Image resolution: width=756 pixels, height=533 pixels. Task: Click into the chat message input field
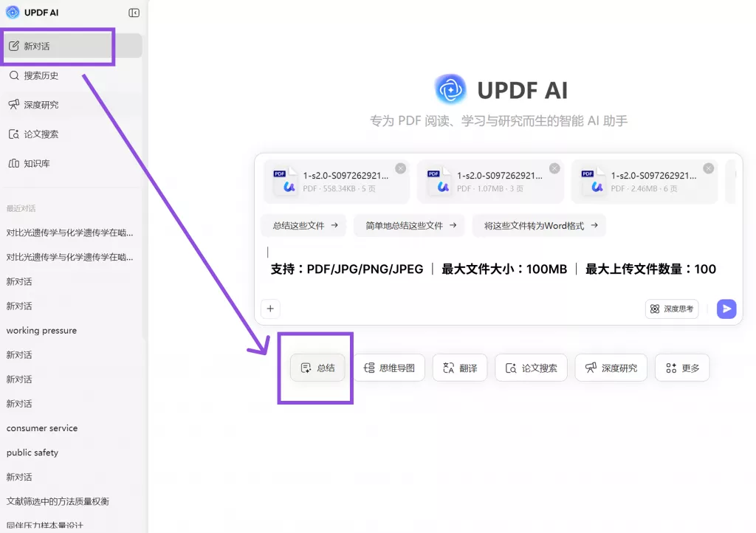coord(498,268)
